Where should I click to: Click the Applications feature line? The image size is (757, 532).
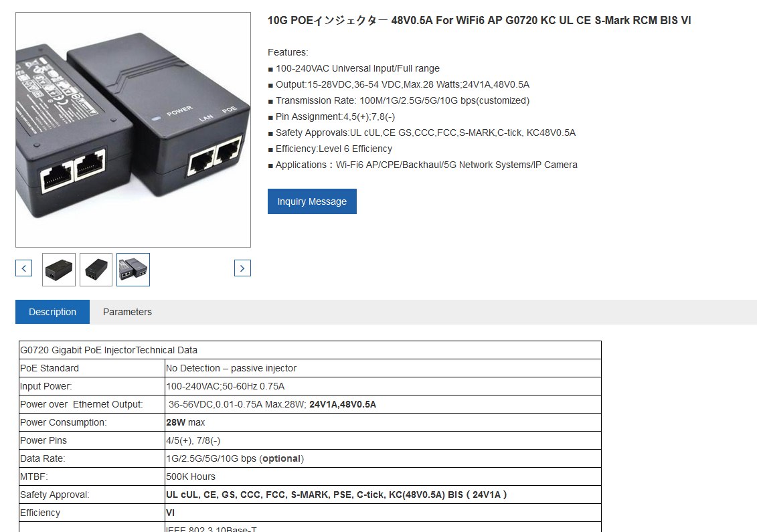(422, 165)
